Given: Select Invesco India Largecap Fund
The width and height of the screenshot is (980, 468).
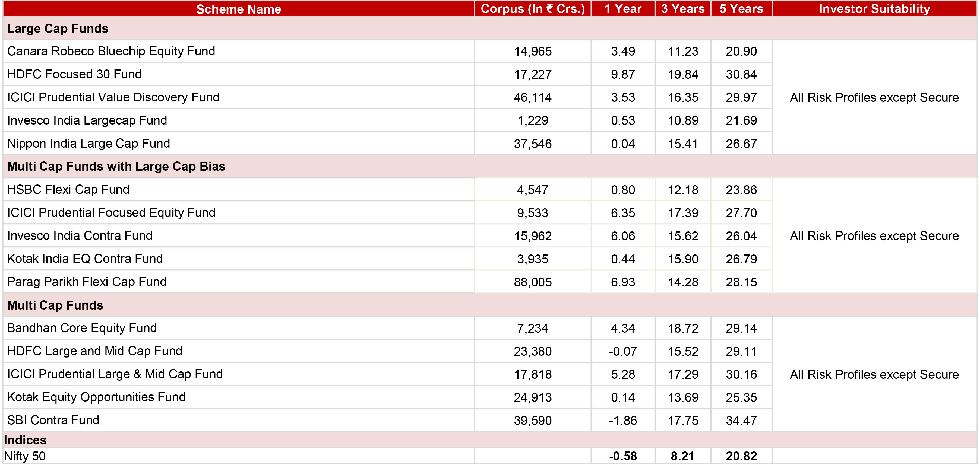Looking at the screenshot, I should tap(87, 120).
